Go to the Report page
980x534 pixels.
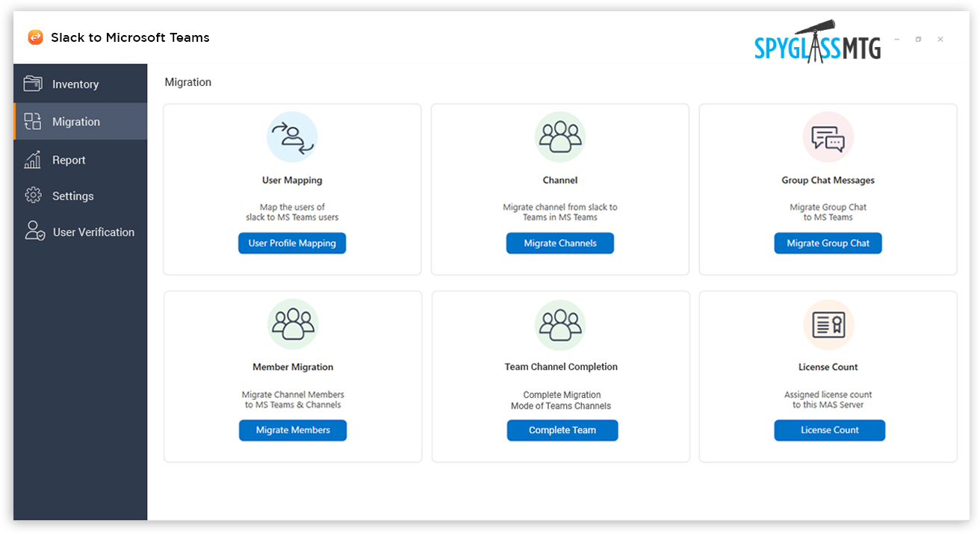point(69,160)
